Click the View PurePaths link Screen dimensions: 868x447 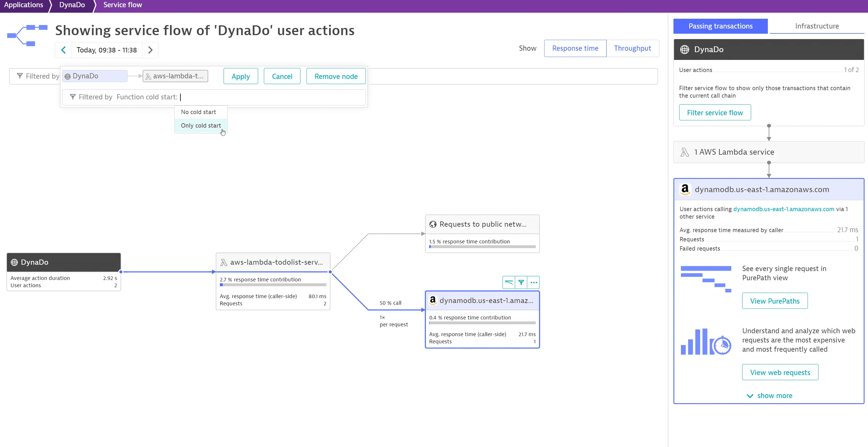[775, 301]
